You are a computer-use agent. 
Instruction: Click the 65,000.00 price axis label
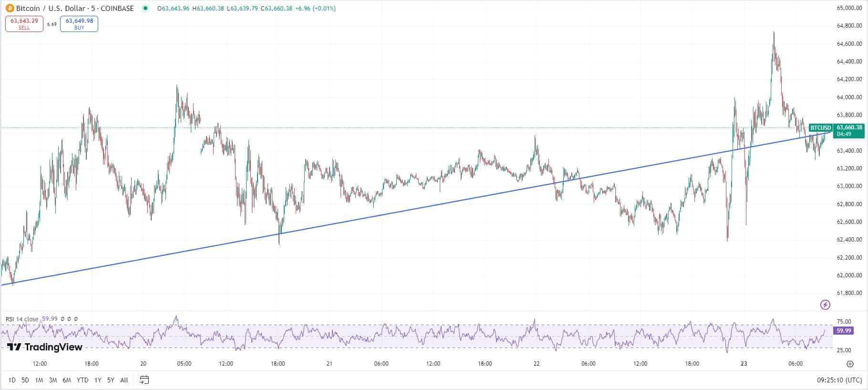(849, 8)
